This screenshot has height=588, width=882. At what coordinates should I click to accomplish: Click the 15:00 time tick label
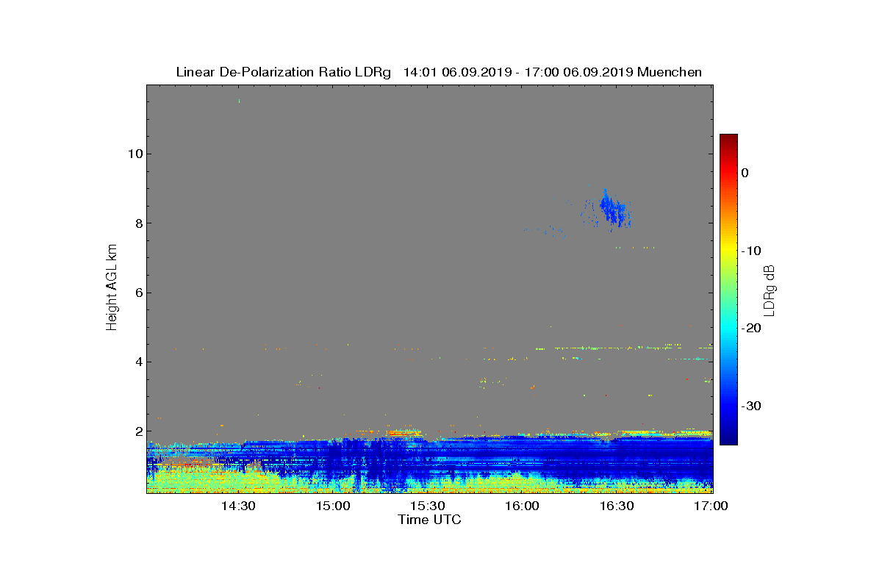[x=333, y=506]
